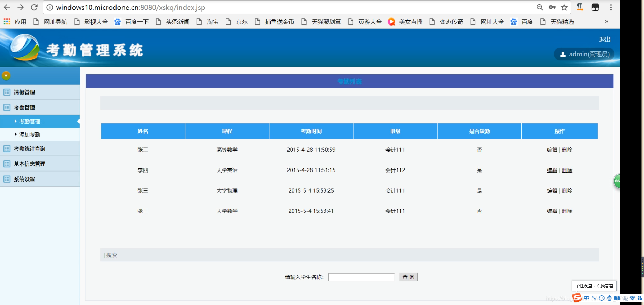
Task: Edit 大学数学 attendance record
Action: click(552, 211)
